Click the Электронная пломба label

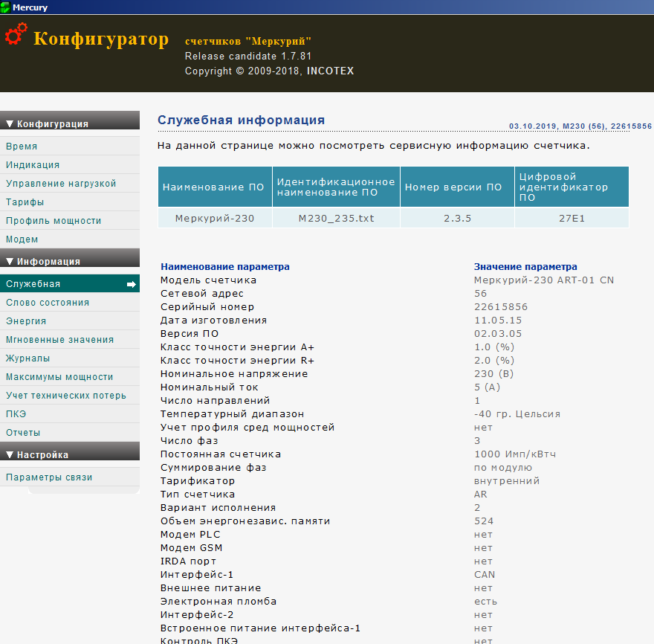point(218,602)
